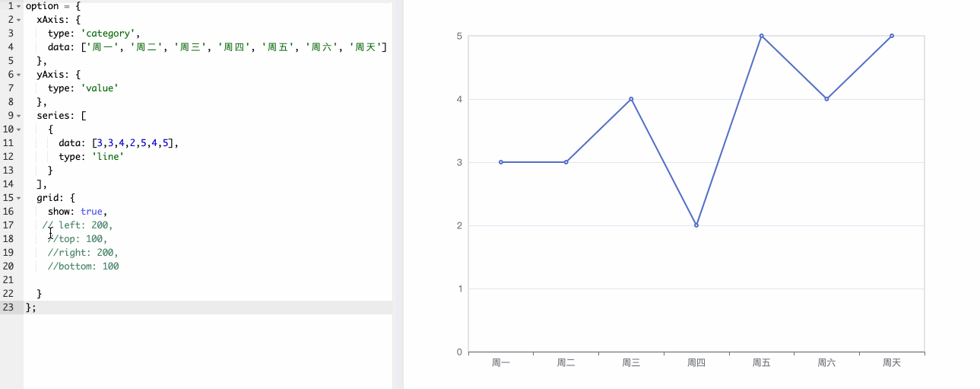980x389 pixels.
Task: Click the 'true' value after show
Action: [x=93, y=212]
